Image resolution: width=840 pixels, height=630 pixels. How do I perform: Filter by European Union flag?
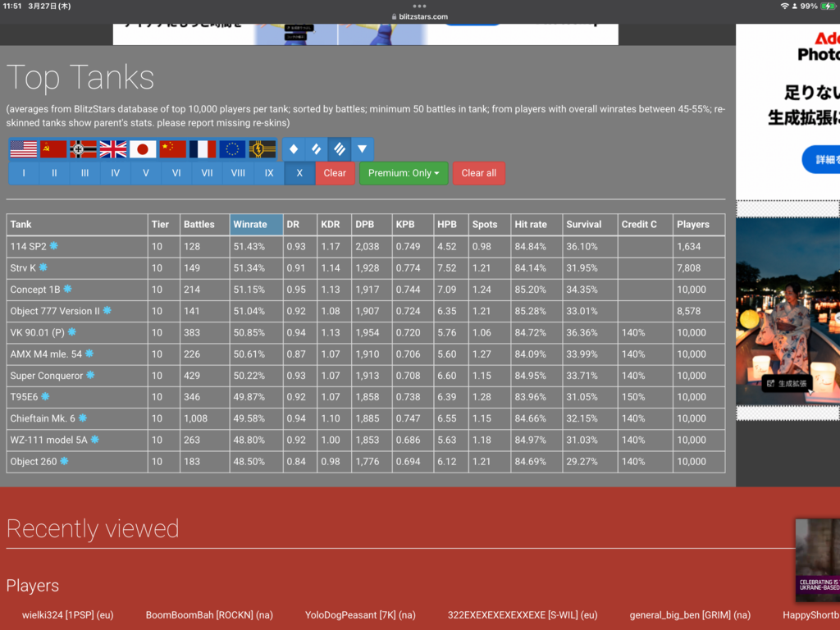pyautogui.click(x=232, y=149)
